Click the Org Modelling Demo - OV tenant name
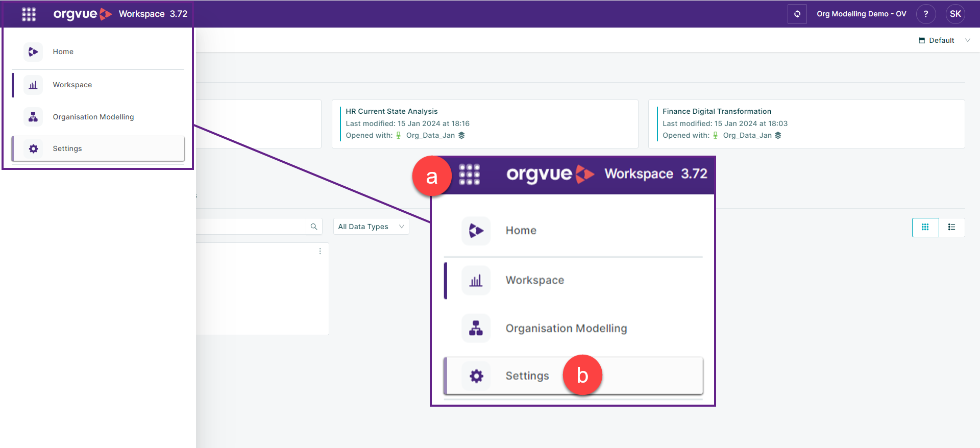Viewport: 980px width, 448px height. coord(861,14)
